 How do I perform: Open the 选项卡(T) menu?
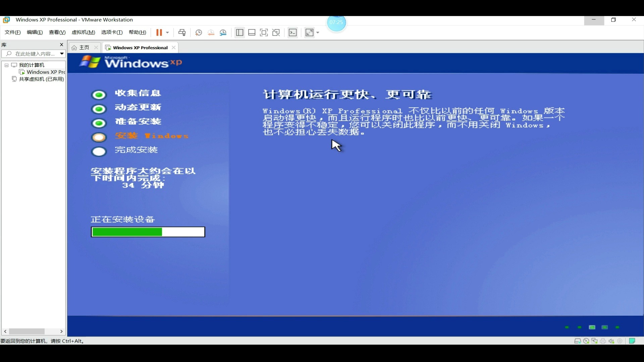[x=112, y=32]
